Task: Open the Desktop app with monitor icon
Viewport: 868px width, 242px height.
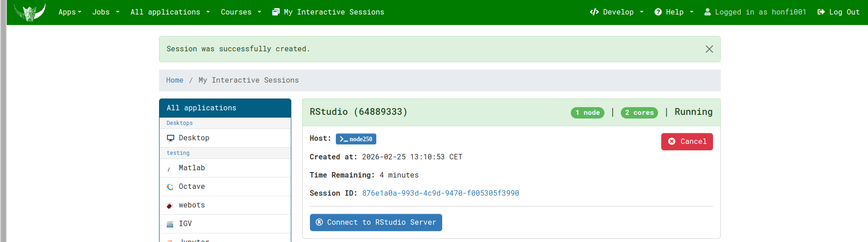Action: [194, 138]
